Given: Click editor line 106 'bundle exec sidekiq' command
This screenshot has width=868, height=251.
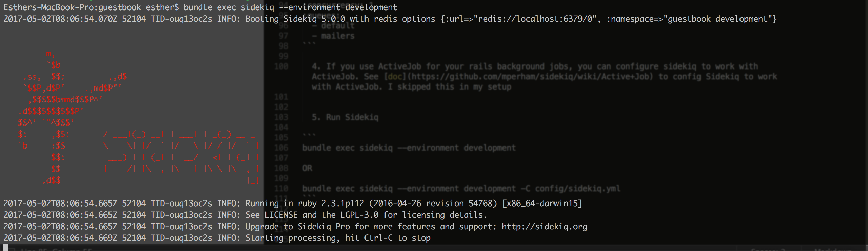Looking at the screenshot, I should pyautogui.click(x=409, y=148).
